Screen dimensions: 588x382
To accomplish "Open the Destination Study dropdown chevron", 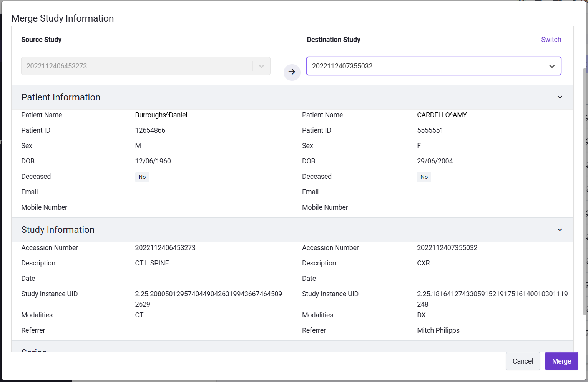I will click(552, 66).
